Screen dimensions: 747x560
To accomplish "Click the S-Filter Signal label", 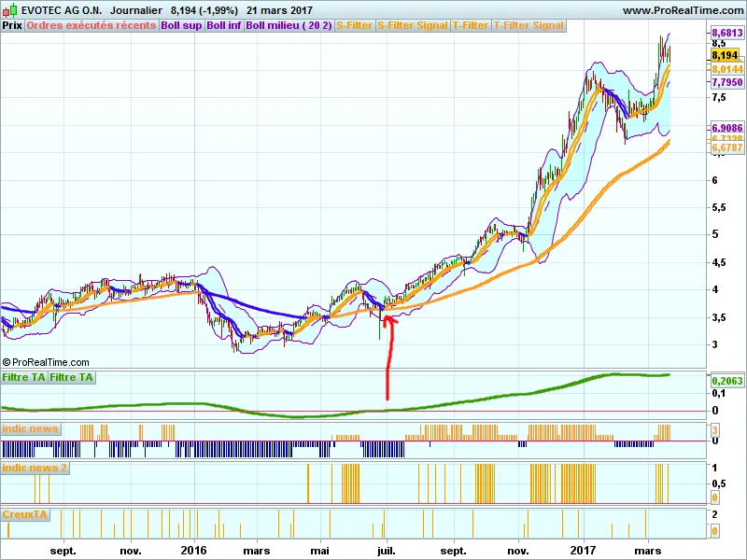I will click(x=413, y=25).
